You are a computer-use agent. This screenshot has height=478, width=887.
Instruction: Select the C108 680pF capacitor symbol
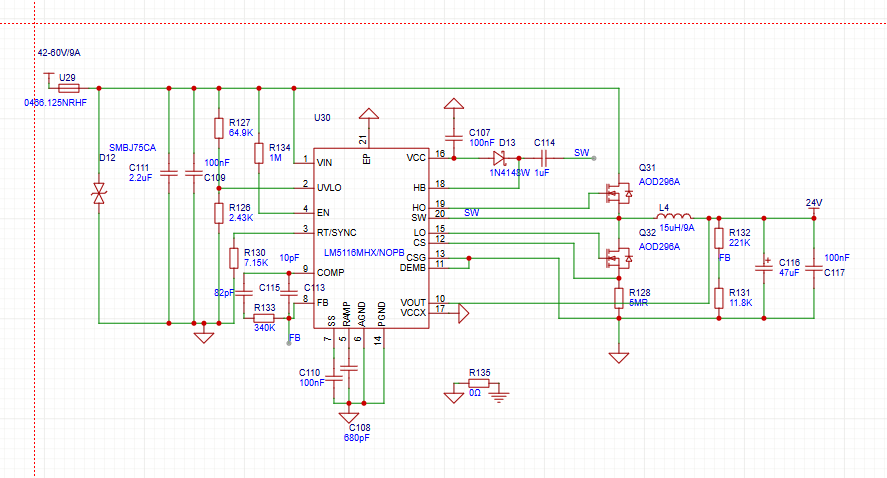[349, 368]
